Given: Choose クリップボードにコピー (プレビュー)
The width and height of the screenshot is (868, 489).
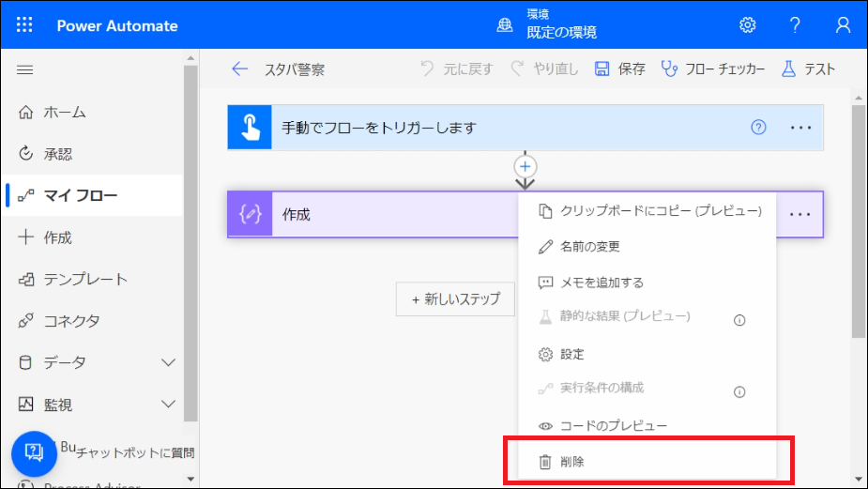Looking at the screenshot, I should click(x=647, y=211).
